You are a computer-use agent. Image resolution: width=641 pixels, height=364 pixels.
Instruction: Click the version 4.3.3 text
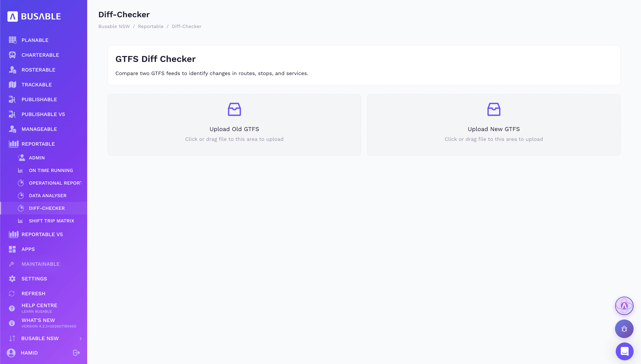click(49, 326)
